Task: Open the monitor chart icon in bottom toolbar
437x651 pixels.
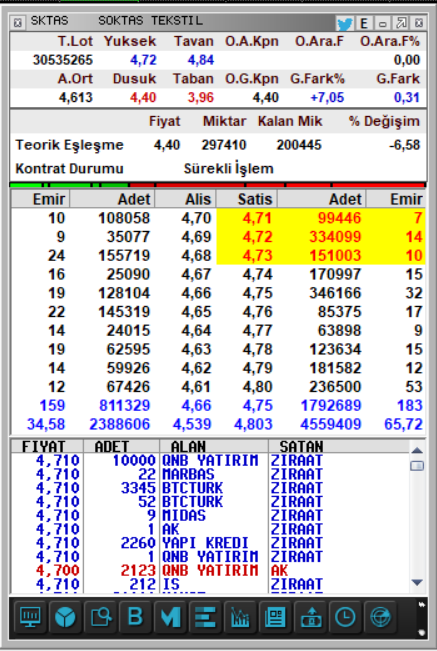Action: click(x=30, y=617)
